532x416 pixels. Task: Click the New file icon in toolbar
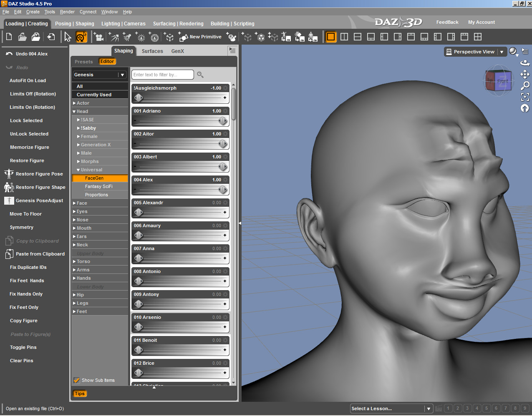click(x=9, y=37)
